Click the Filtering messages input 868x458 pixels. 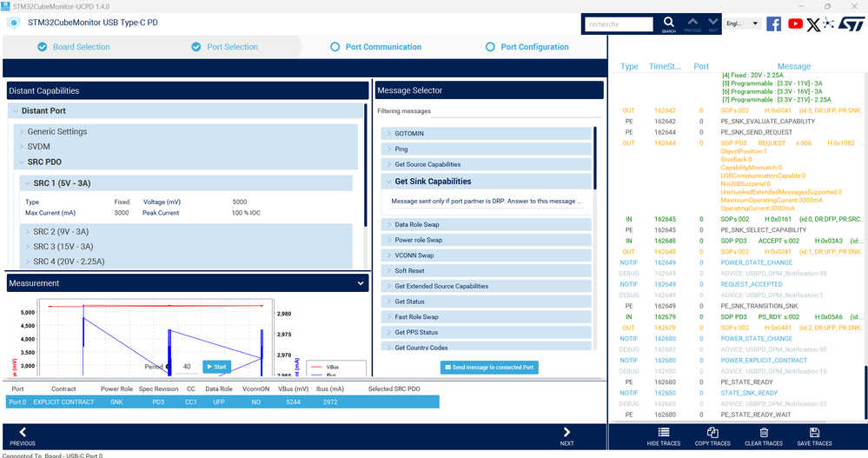(x=516, y=111)
